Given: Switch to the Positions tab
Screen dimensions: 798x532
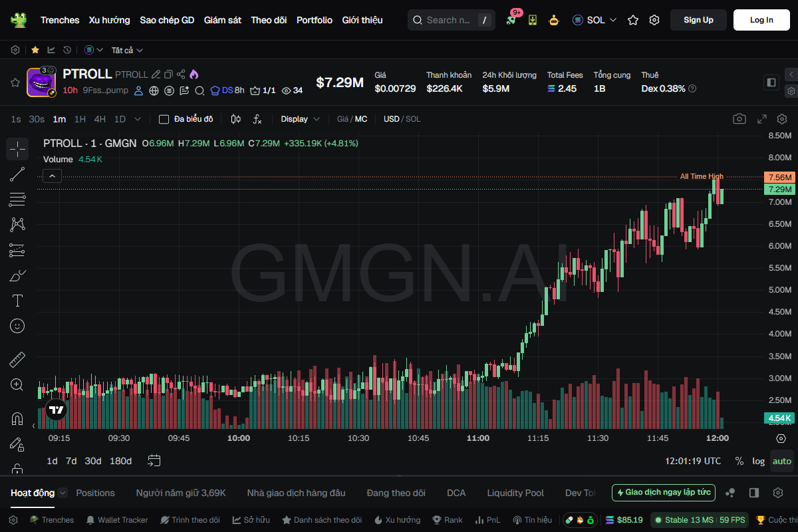Looking at the screenshot, I should coord(95,493).
